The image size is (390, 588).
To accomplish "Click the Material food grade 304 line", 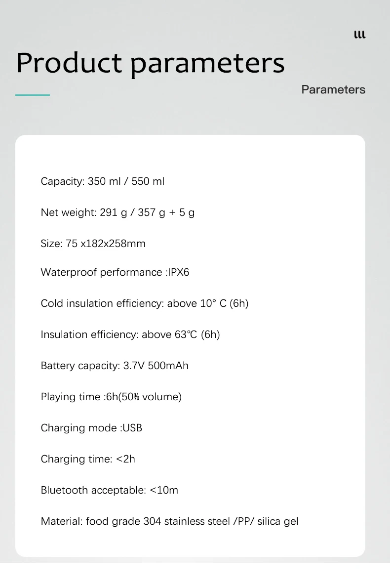I will coord(169,521).
